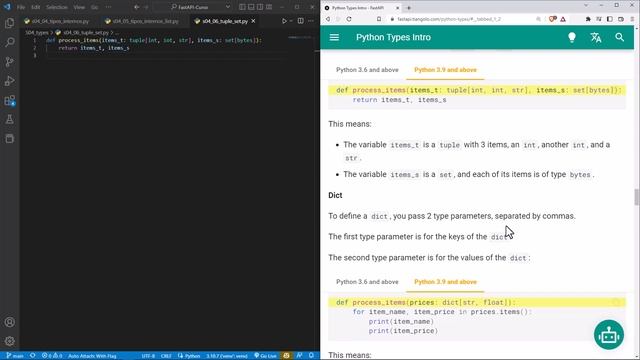Expand the overflow menu ellipsis in menu bar
The image size is (640, 360).
click(x=108, y=7)
